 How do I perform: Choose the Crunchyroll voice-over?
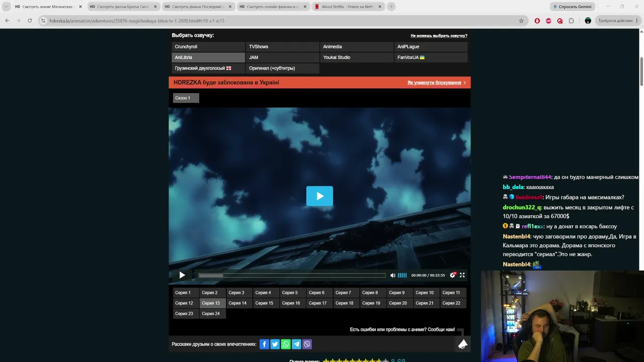pyautogui.click(x=208, y=47)
